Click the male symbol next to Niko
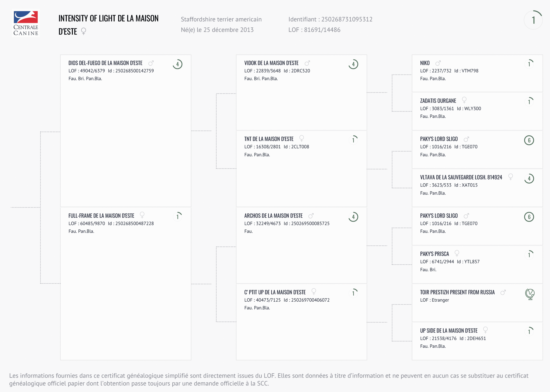 438,63
